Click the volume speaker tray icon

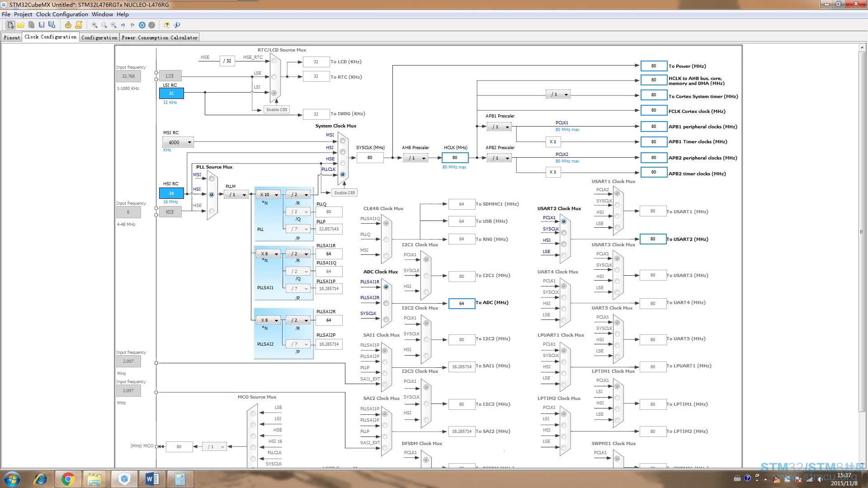click(820, 479)
